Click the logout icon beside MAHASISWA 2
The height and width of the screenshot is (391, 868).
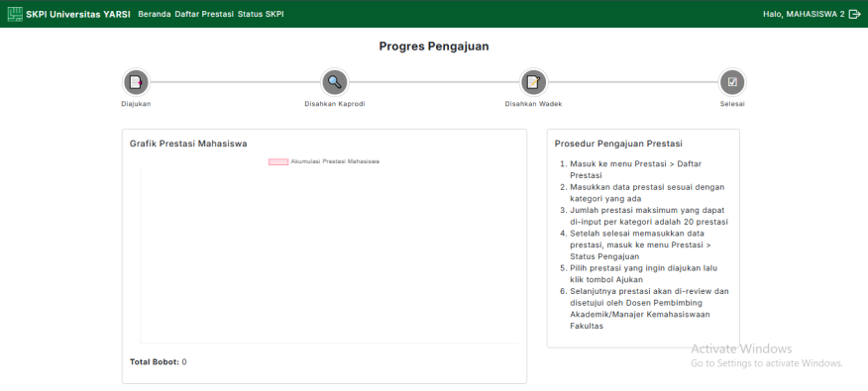pyautogui.click(x=854, y=15)
